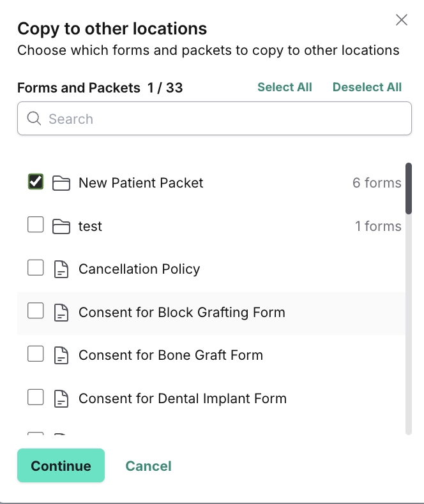Cancel copying forms to other locations

pyautogui.click(x=148, y=466)
